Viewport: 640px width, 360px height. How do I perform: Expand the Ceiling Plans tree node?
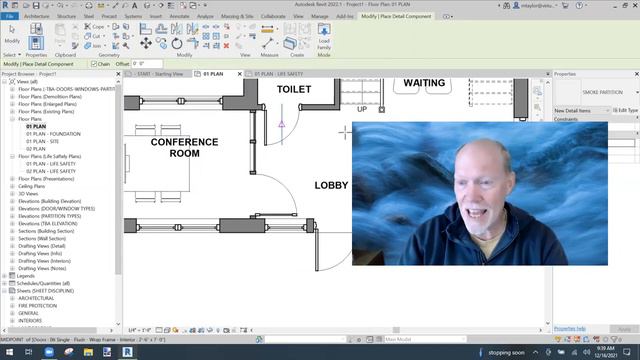tap(12, 186)
